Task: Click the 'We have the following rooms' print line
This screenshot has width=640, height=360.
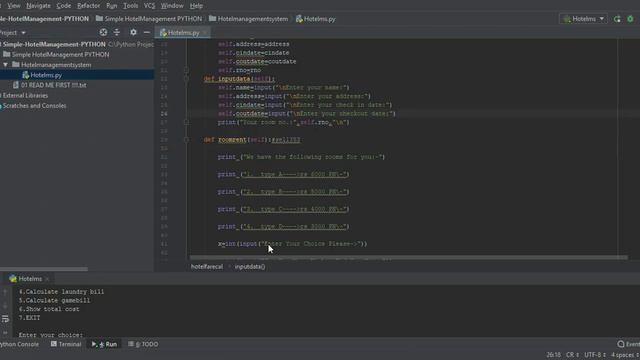Action: (301, 157)
